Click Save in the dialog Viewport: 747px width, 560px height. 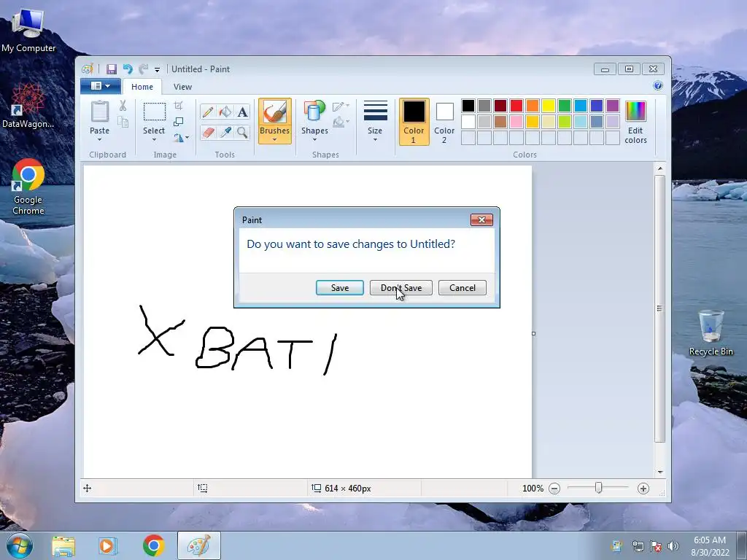pyautogui.click(x=340, y=288)
